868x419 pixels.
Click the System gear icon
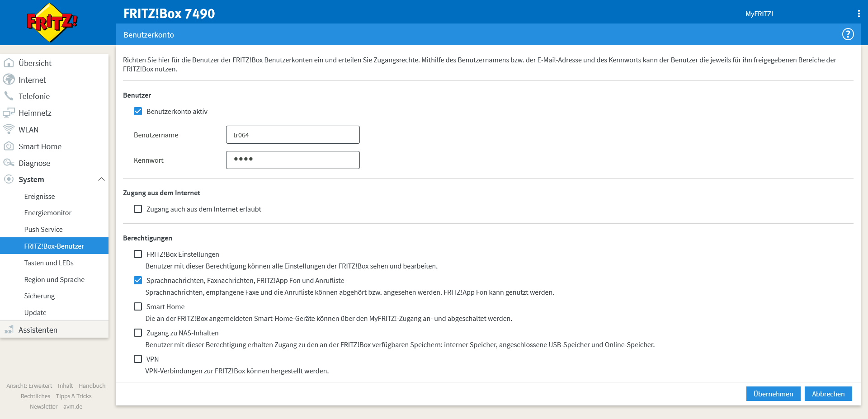pos(9,179)
